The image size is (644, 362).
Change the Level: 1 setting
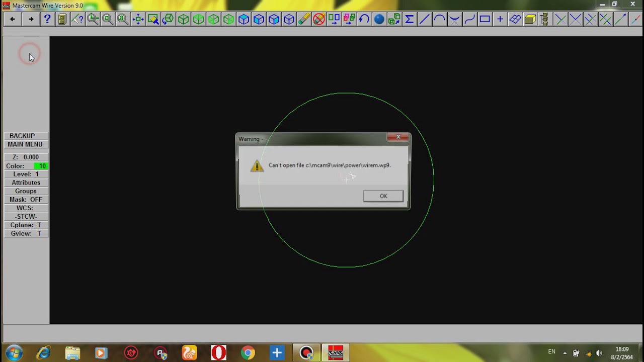(x=26, y=174)
